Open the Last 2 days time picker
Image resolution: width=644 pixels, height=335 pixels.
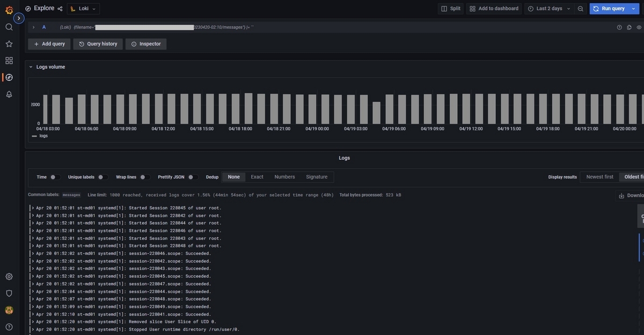pyautogui.click(x=549, y=9)
